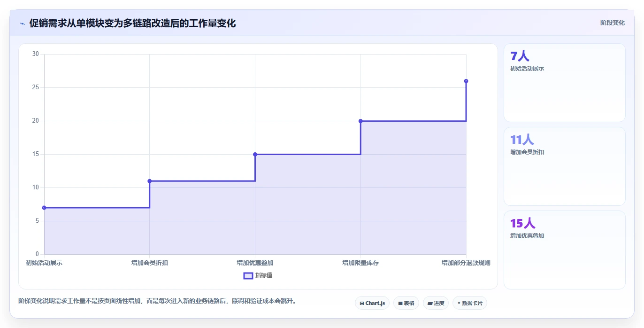Click the 指标值 legend label

pyautogui.click(x=264, y=275)
